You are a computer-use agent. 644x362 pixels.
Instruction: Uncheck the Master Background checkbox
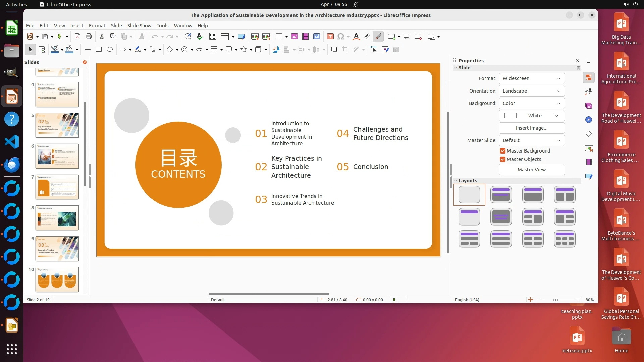(x=502, y=151)
